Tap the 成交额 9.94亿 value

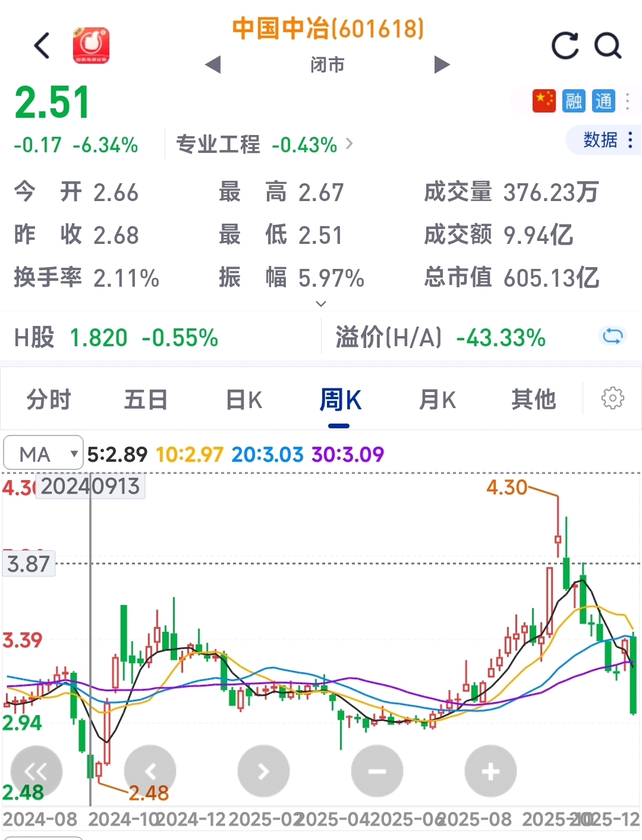[498, 234]
